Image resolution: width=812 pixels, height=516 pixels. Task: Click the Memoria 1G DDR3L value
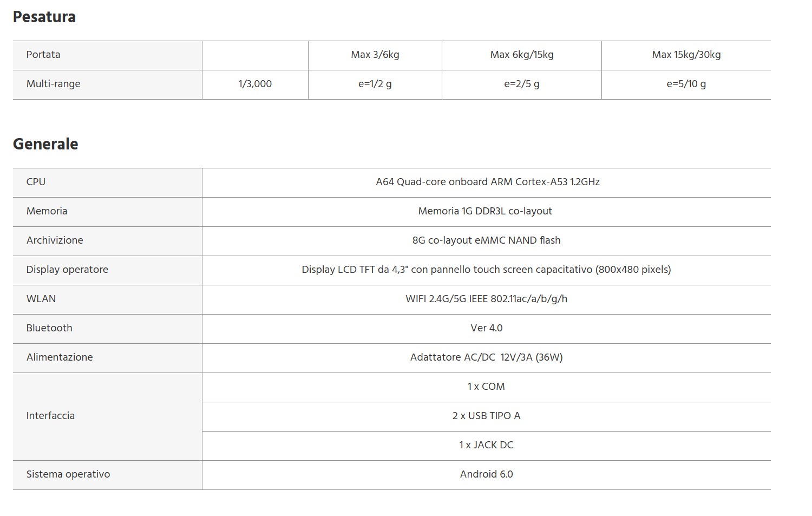(485, 211)
